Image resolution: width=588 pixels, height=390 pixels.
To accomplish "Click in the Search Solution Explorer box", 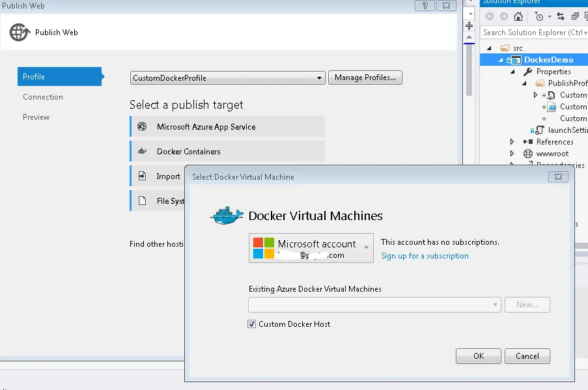I will coord(534,33).
